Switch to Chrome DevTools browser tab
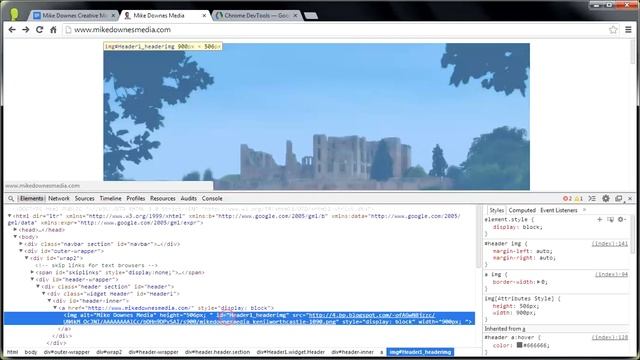640x360 pixels. tap(256, 16)
